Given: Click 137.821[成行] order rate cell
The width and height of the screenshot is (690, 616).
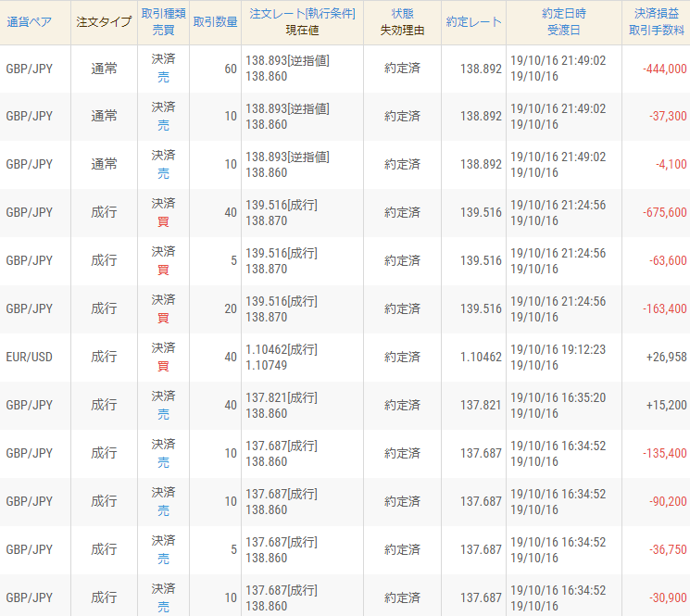Looking at the screenshot, I should (x=282, y=397).
